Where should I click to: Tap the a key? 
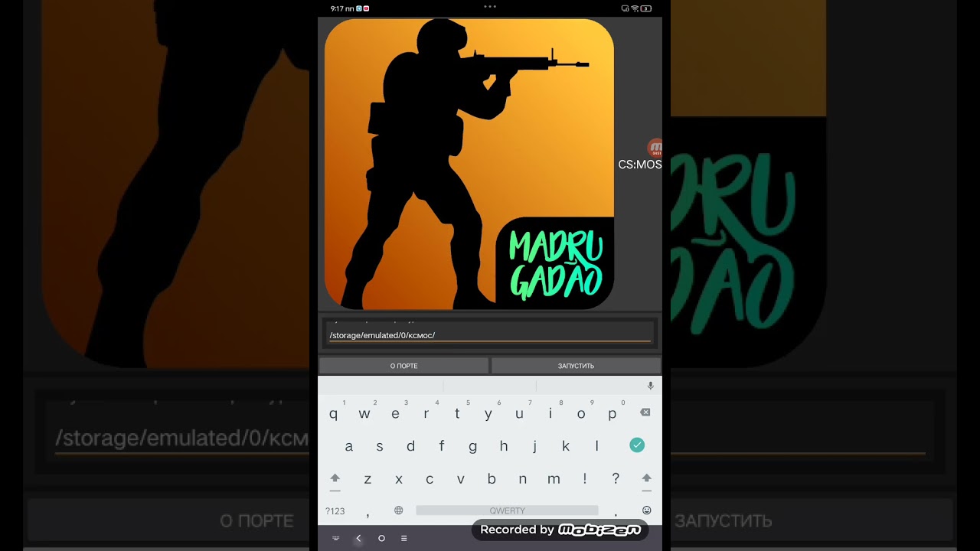[x=349, y=446]
